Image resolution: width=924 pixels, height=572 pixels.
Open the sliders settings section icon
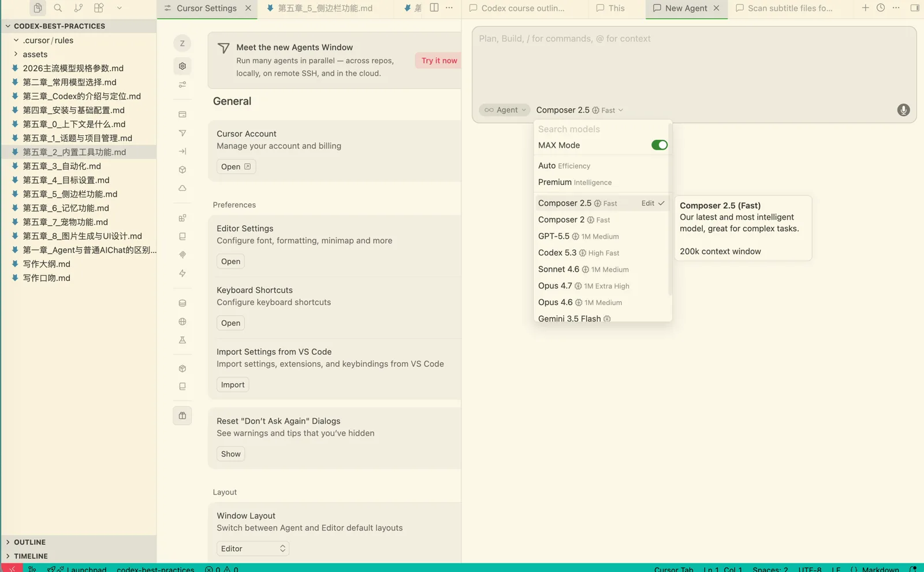[x=182, y=84]
